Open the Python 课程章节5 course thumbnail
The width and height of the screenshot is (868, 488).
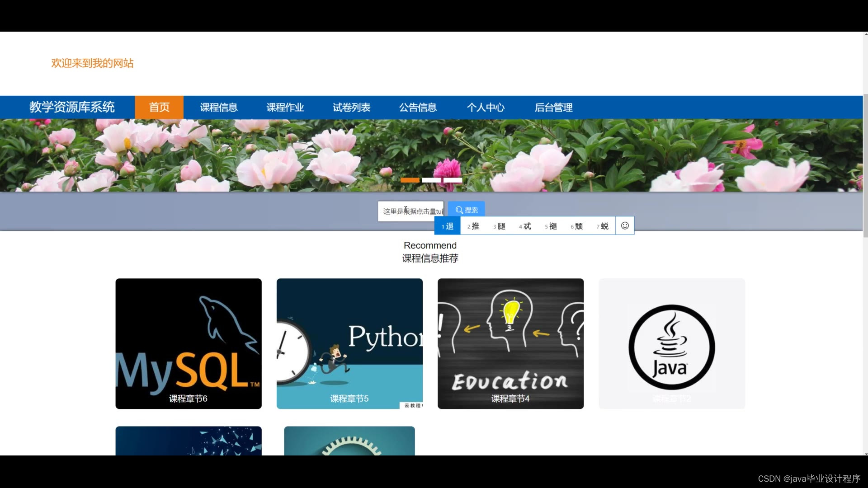pyautogui.click(x=349, y=343)
